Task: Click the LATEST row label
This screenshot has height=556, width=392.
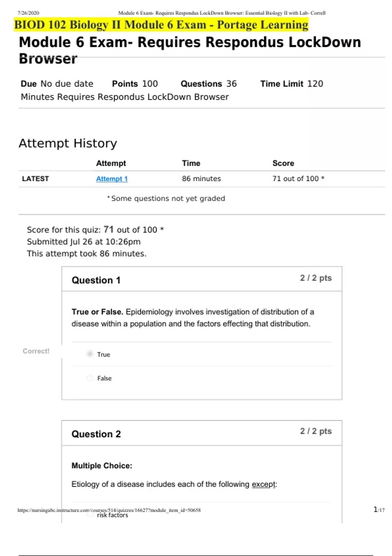Action: pos(35,179)
